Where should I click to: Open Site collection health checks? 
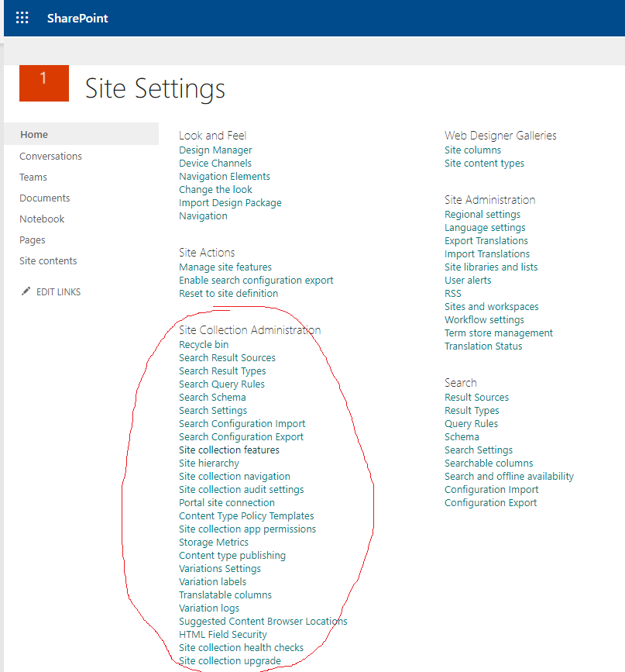241,648
